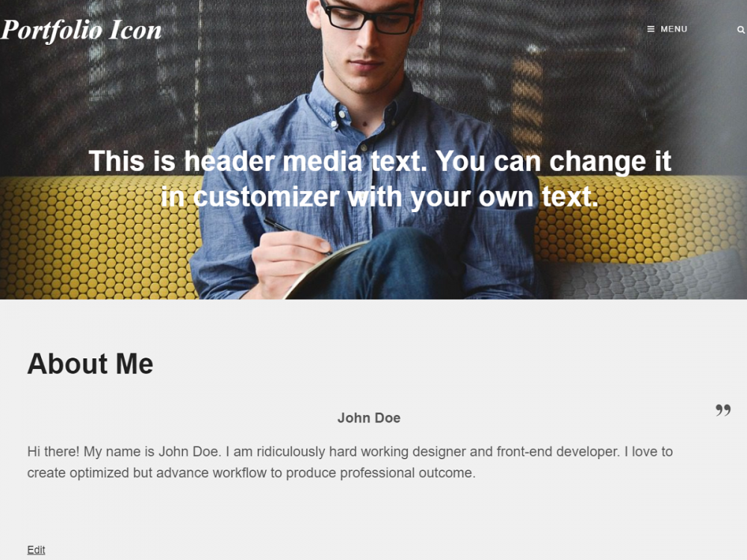This screenshot has height=560, width=747.
Task: Go to the Portfolio Icon site title
Action: point(81,31)
